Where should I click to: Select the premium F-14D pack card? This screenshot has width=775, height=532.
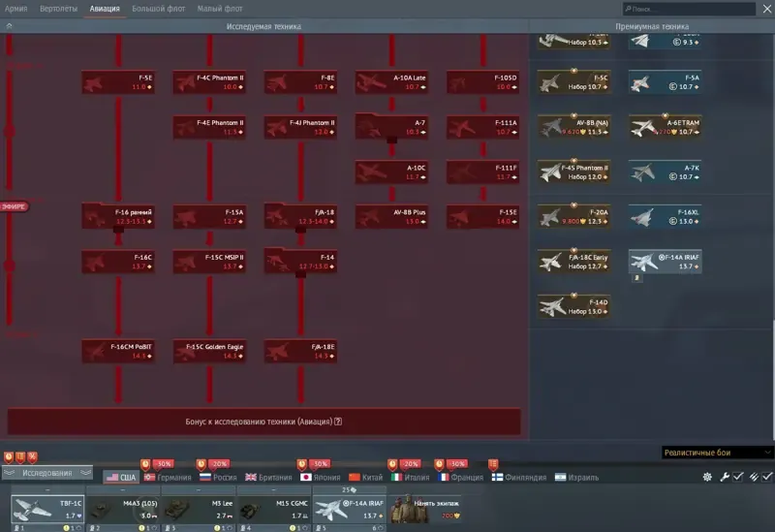[x=573, y=306]
